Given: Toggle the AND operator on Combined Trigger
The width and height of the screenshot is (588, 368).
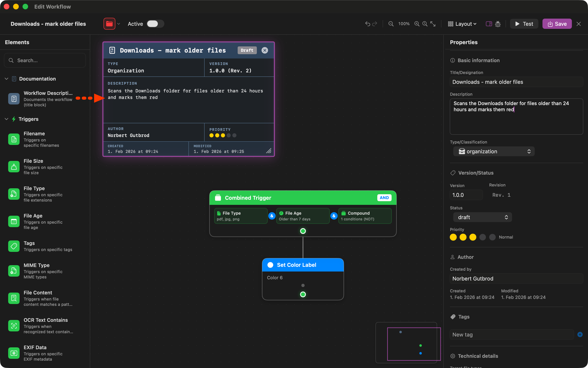Looking at the screenshot, I should (384, 198).
